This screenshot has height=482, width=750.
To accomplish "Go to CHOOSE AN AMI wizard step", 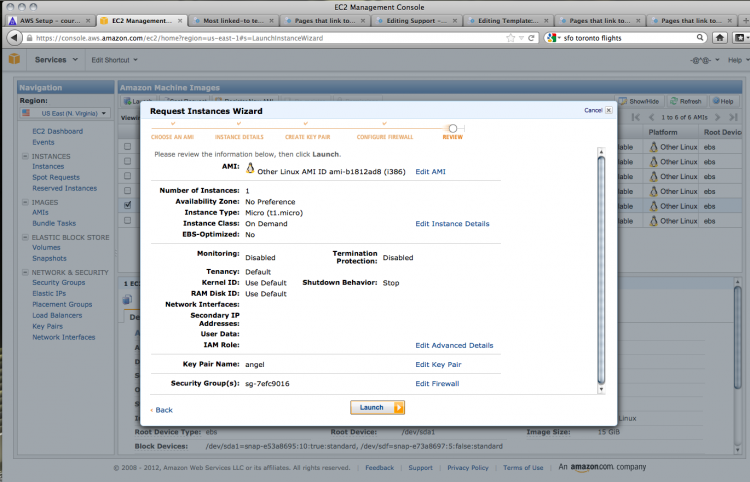I will [x=172, y=137].
